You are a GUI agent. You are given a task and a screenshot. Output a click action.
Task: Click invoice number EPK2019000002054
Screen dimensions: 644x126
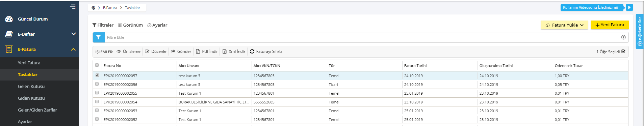coord(120,102)
